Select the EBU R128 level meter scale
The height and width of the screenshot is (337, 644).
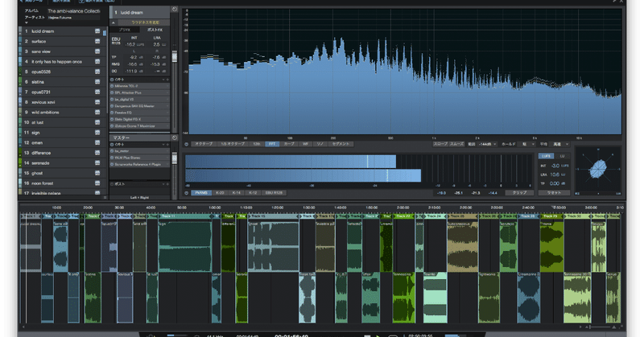(274, 193)
